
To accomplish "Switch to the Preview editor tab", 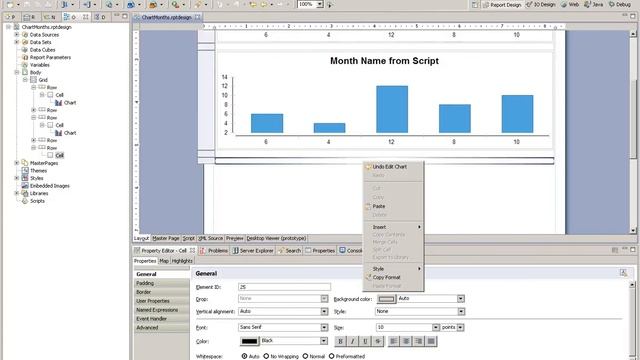I will click(235, 238).
